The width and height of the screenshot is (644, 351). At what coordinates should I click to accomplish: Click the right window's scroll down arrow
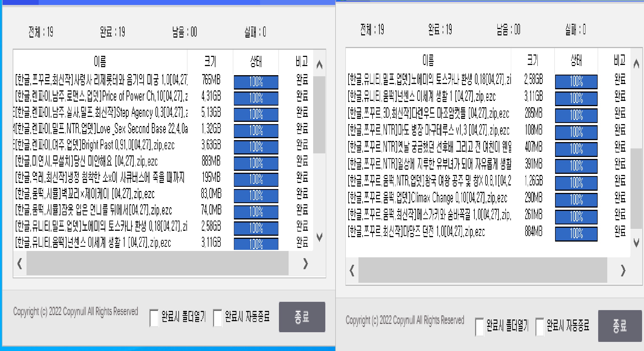[x=636, y=243]
